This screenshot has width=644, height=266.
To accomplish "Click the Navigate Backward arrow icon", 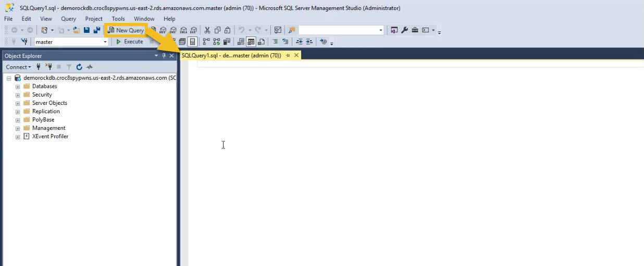I will click(x=14, y=30).
